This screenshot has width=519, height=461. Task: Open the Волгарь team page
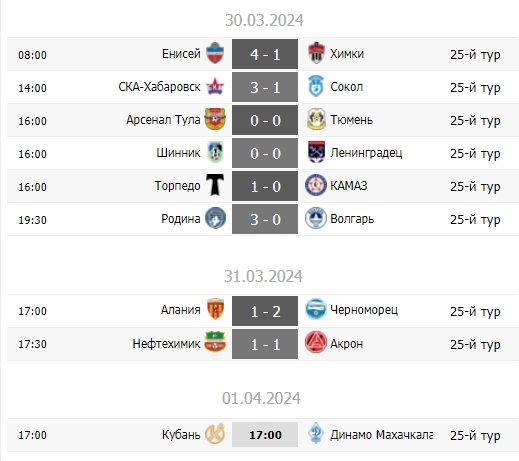tap(352, 219)
